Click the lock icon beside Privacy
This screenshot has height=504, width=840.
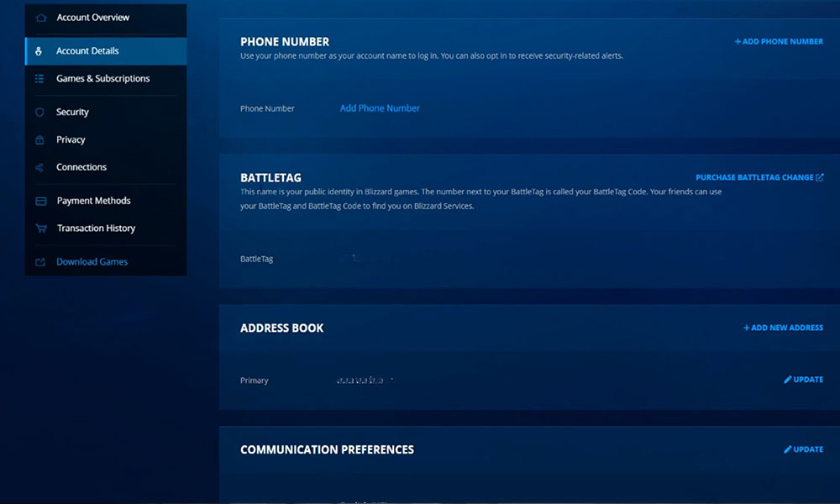(39, 139)
